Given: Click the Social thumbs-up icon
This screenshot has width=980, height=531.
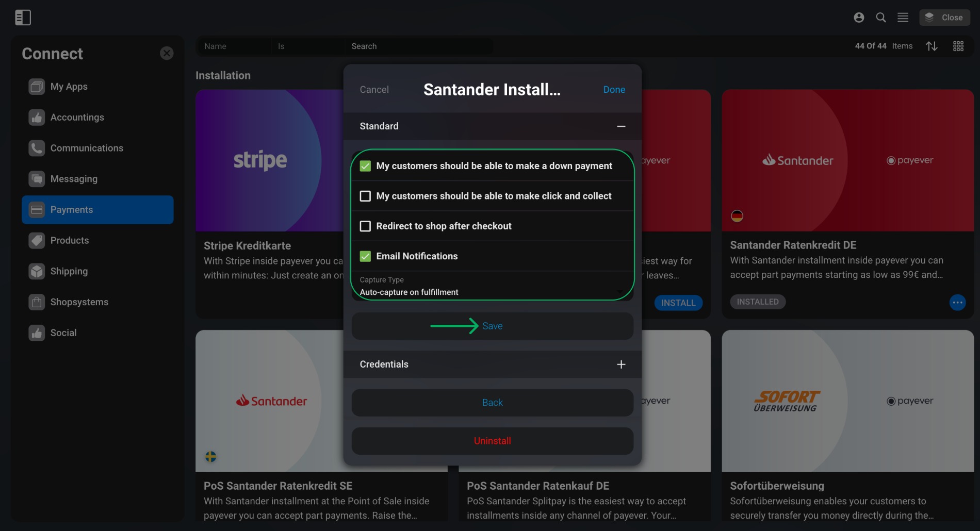Looking at the screenshot, I should point(37,333).
